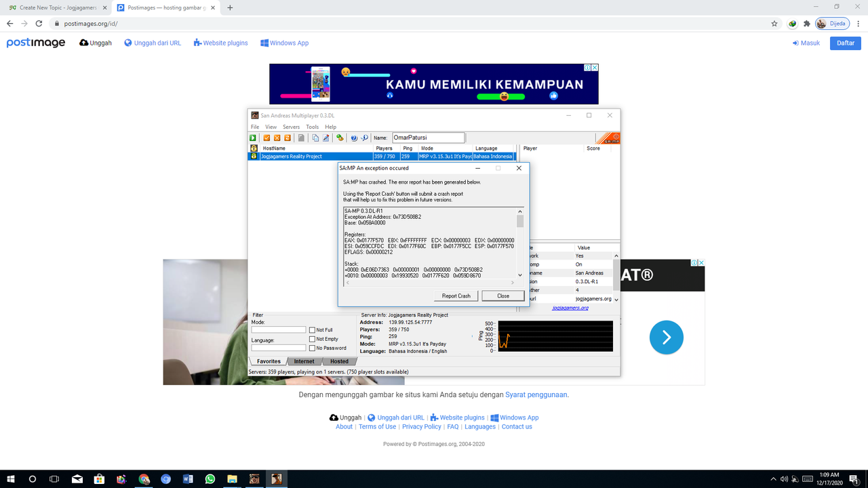
Task: Click the copy server info icon in SA-MP toolbar
Action: [x=315, y=138]
